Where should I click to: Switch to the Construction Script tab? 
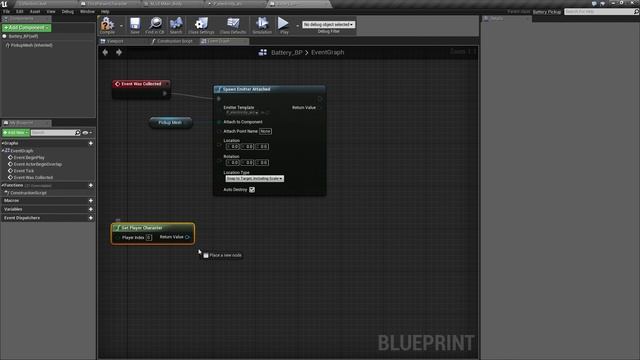point(174,41)
